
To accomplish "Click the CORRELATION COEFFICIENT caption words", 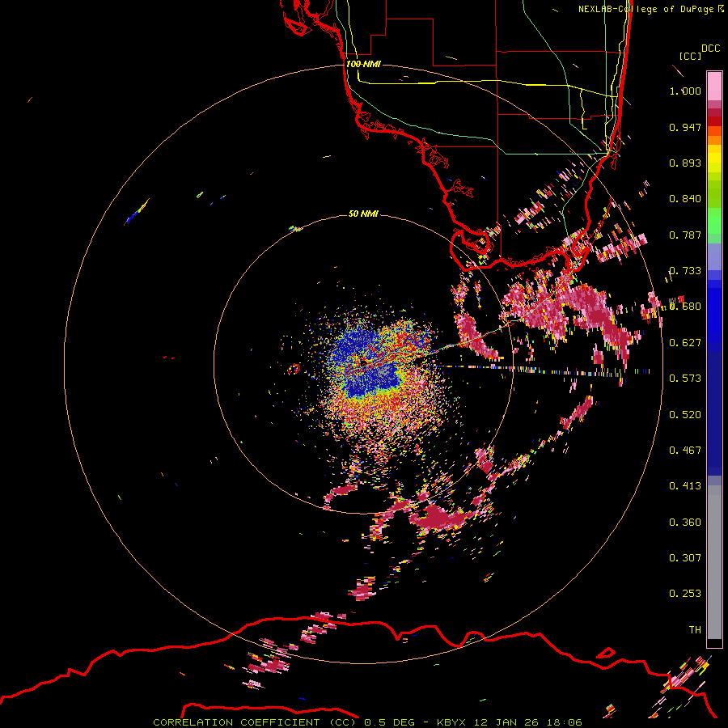I will coord(236,722).
